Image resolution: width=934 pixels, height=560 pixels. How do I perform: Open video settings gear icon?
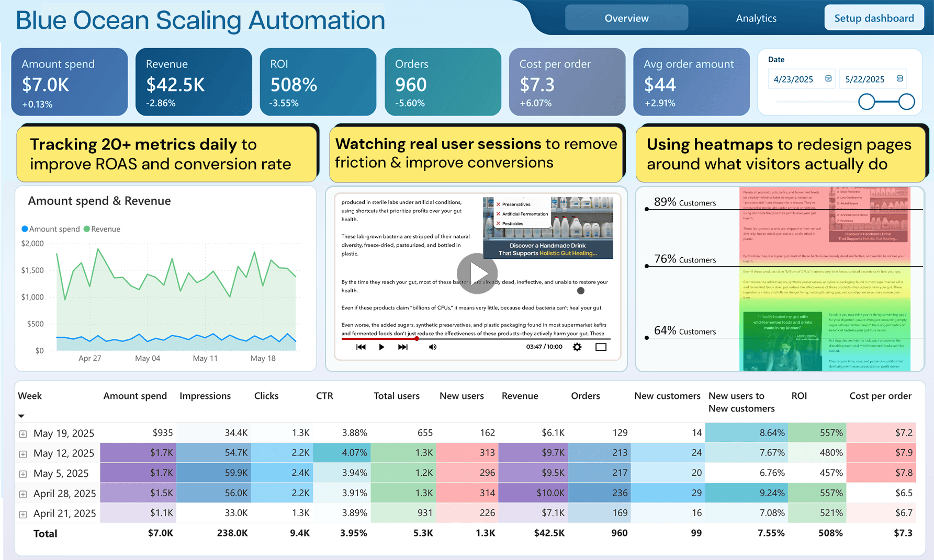577,347
